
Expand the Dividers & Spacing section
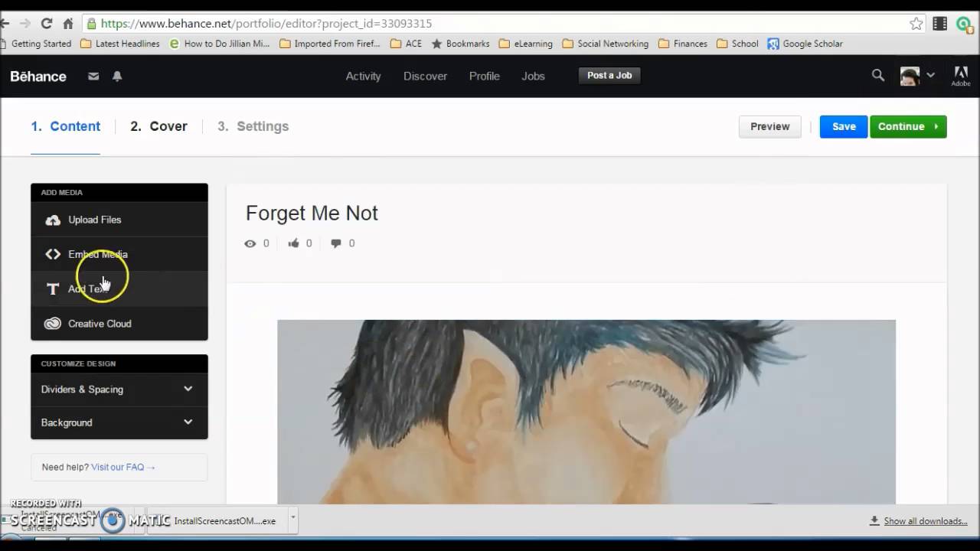point(119,389)
